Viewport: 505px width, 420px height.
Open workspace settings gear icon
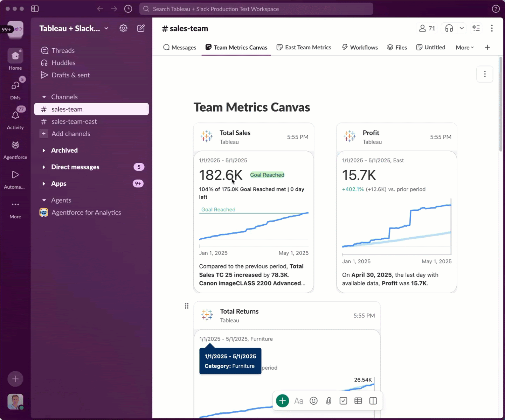tap(123, 28)
